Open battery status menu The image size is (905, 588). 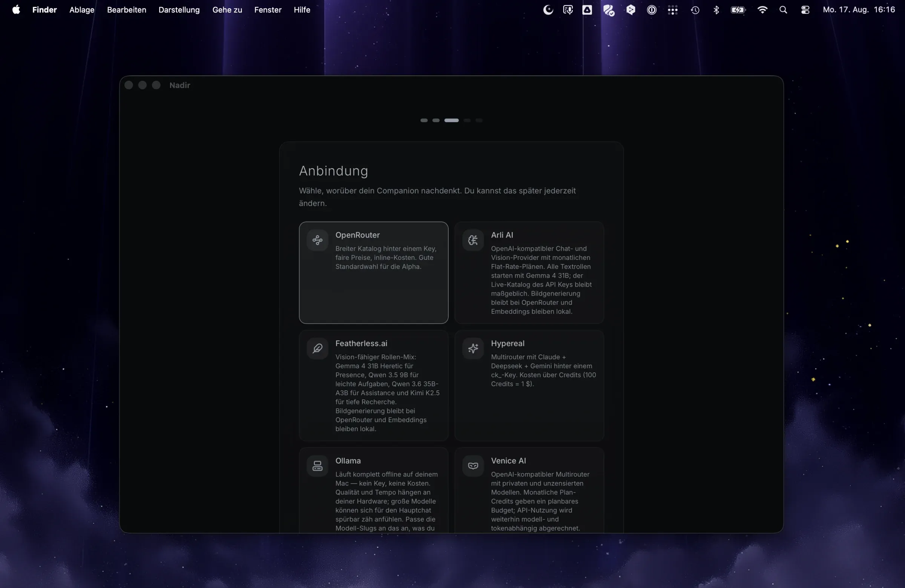738,10
